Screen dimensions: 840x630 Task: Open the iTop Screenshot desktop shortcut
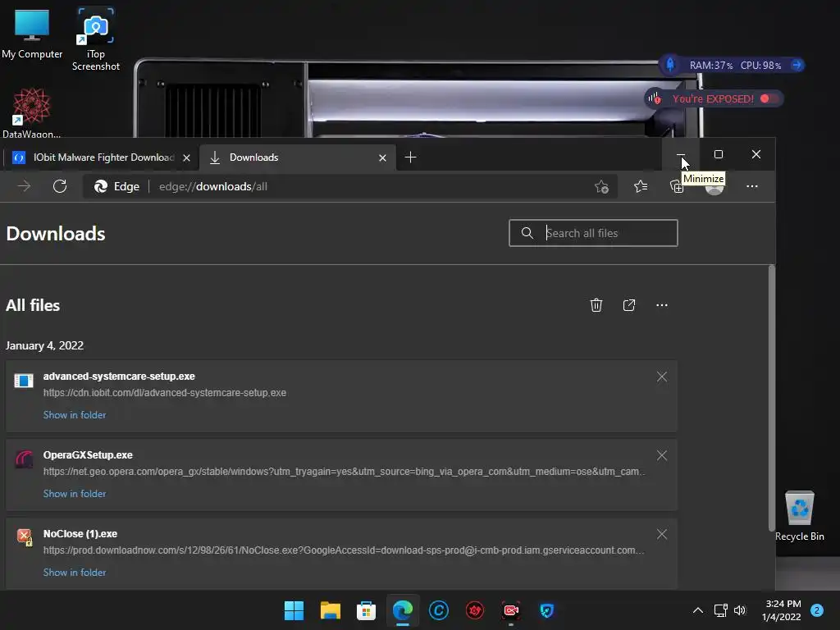click(x=95, y=39)
